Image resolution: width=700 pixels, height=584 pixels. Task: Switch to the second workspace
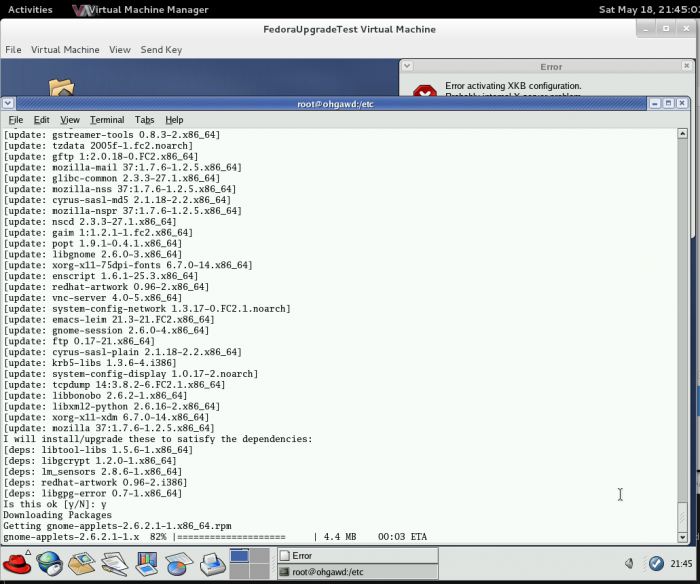(263, 556)
